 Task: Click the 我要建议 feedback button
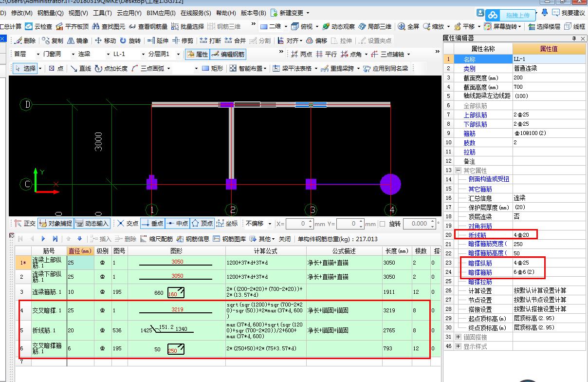(569, 13)
